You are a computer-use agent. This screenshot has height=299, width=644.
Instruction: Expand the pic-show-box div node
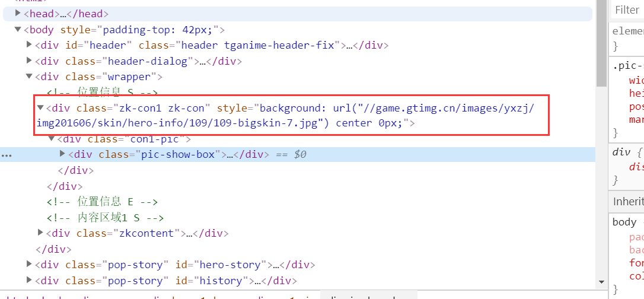[x=62, y=154]
